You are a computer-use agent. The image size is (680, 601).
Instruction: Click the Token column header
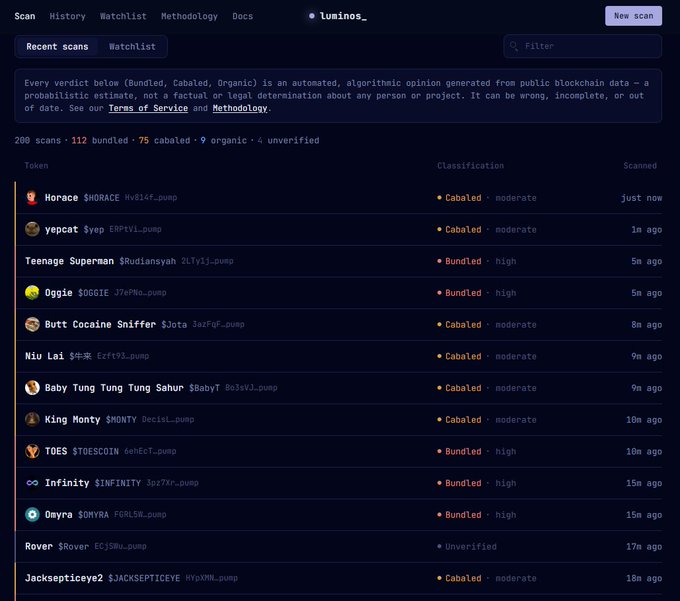[36, 166]
